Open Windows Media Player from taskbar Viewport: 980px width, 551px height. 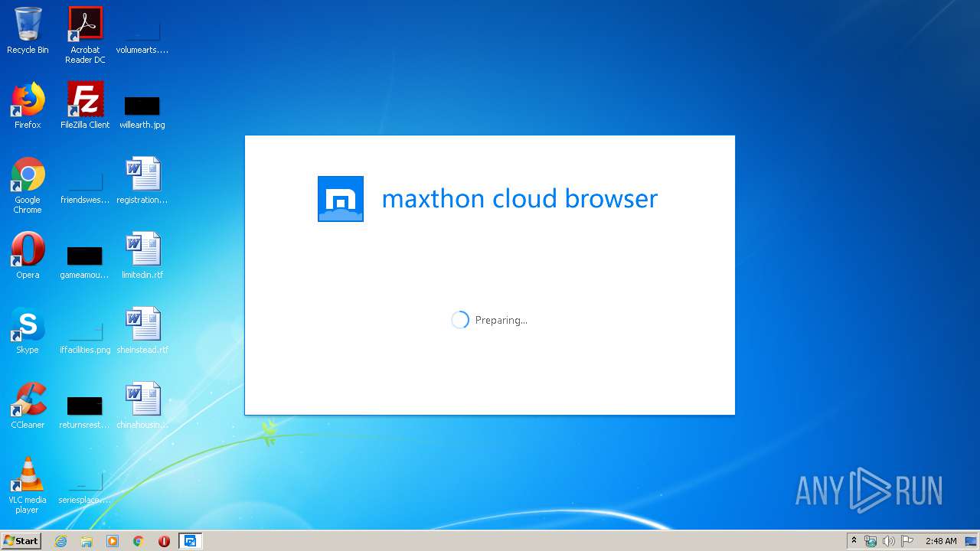113,541
